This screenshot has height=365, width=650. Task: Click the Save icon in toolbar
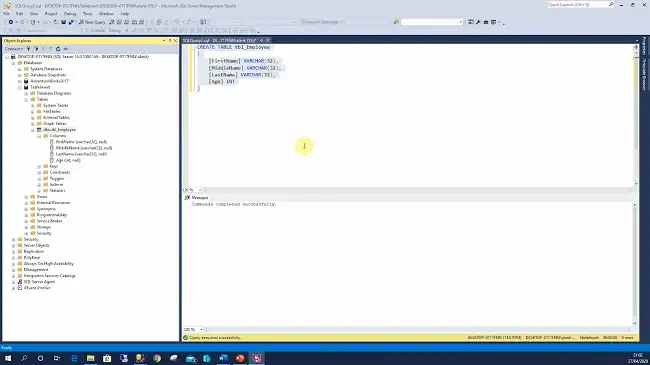coord(63,22)
